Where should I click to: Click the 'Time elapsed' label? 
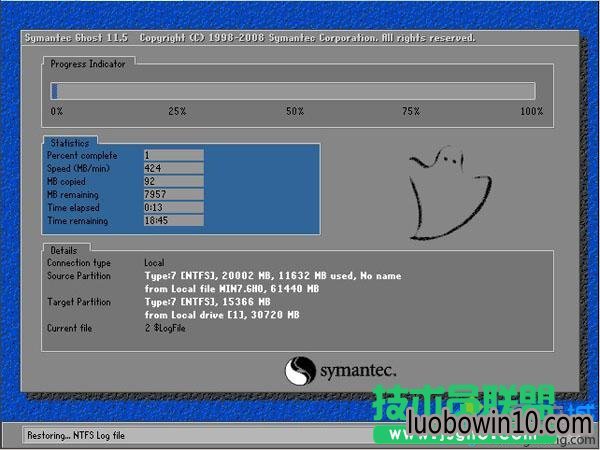pos(73,208)
